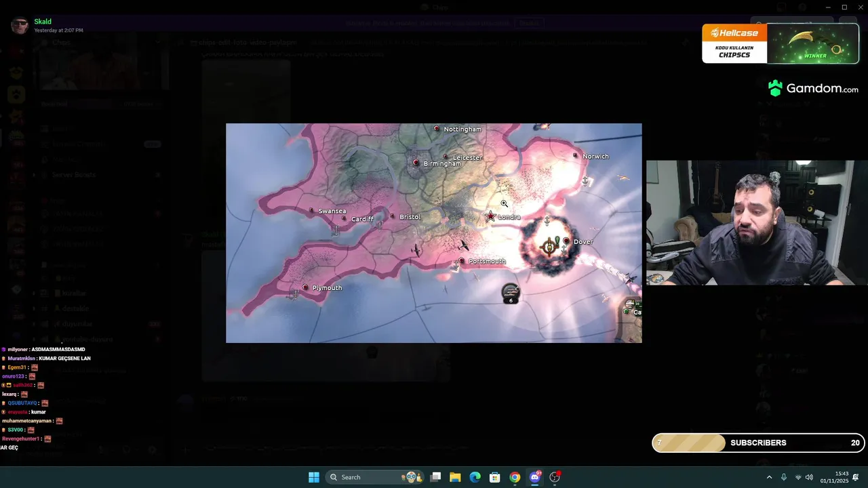
Task: Open Microsoft Store from the taskbar
Action: (x=495, y=477)
